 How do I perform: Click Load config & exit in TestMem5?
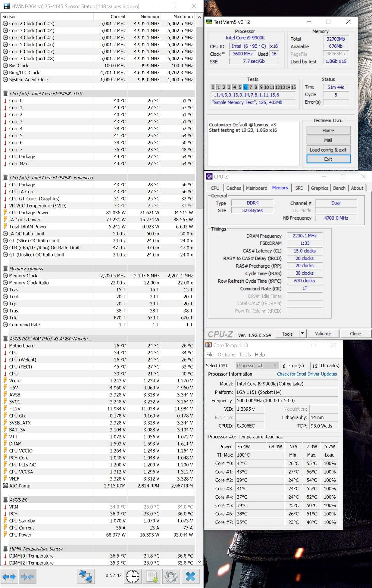coord(328,150)
